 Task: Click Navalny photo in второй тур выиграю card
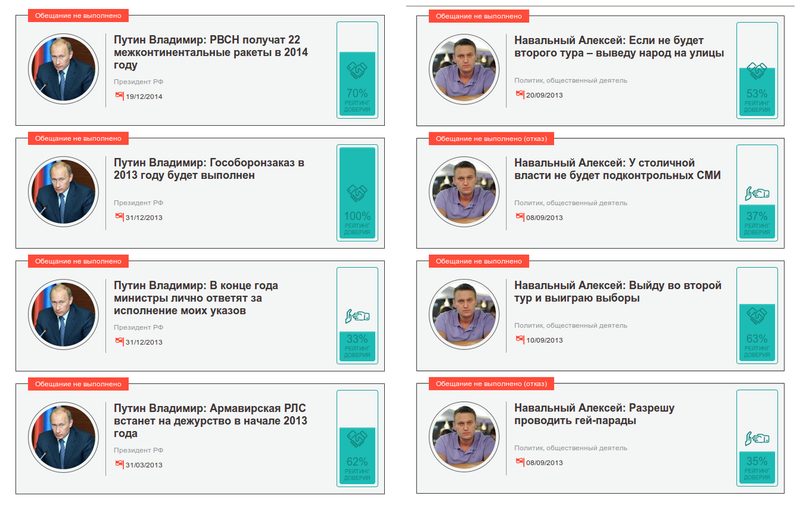click(x=464, y=314)
